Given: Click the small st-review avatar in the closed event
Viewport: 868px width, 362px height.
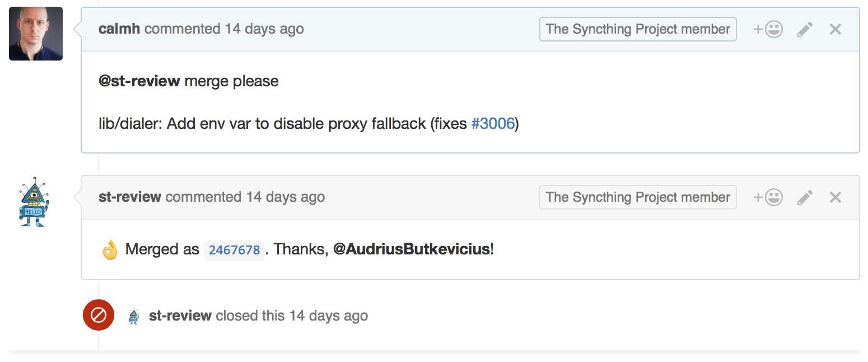Looking at the screenshot, I should point(133,316).
